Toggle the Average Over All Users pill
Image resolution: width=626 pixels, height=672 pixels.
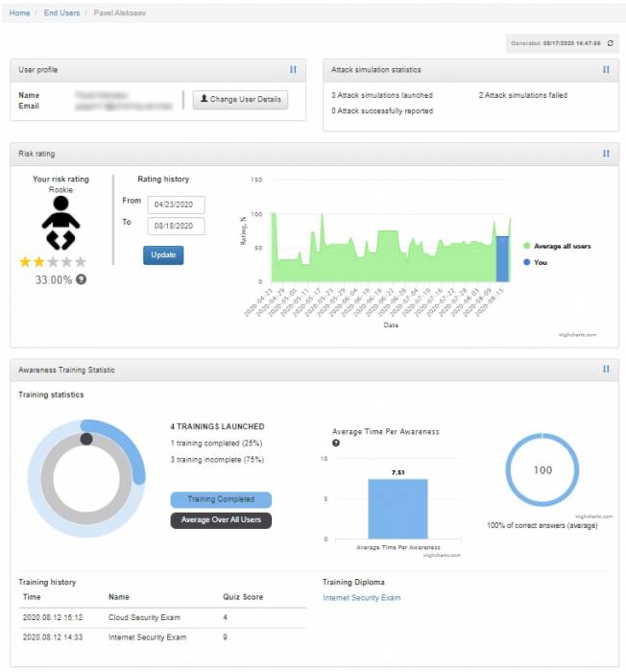point(221,520)
